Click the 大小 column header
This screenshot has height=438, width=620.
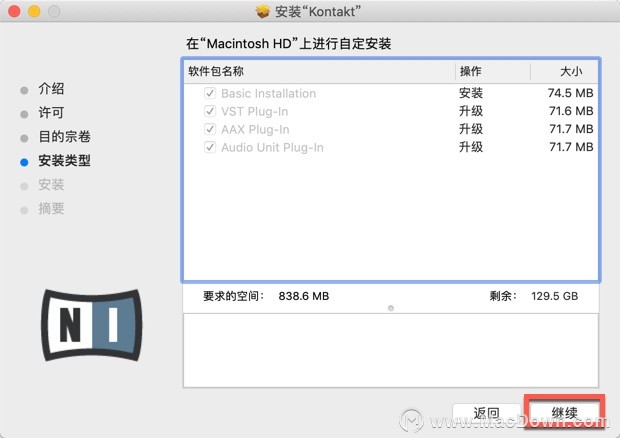[564, 72]
